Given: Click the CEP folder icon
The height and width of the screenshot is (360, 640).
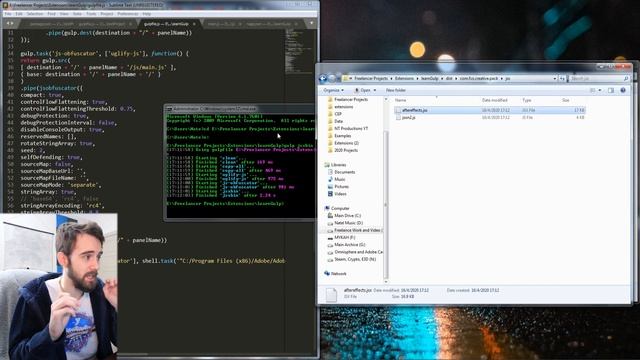Looking at the screenshot, I should [x=330, y=114].
